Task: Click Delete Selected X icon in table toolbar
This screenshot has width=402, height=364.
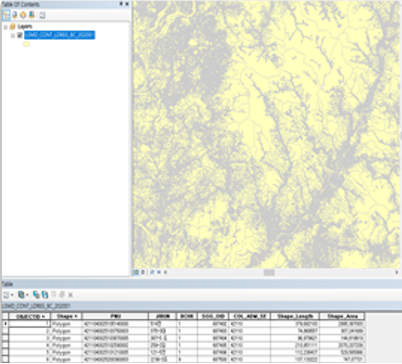Action: (x=70, y=295)
